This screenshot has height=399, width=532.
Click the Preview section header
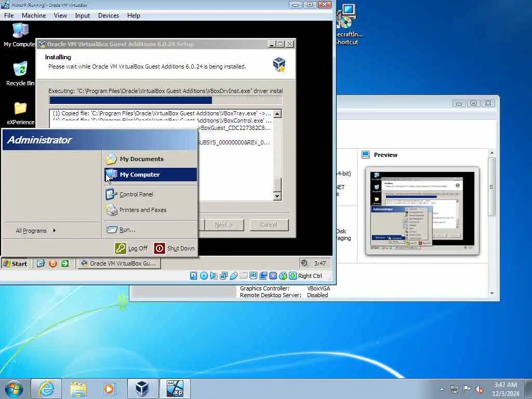385,155
